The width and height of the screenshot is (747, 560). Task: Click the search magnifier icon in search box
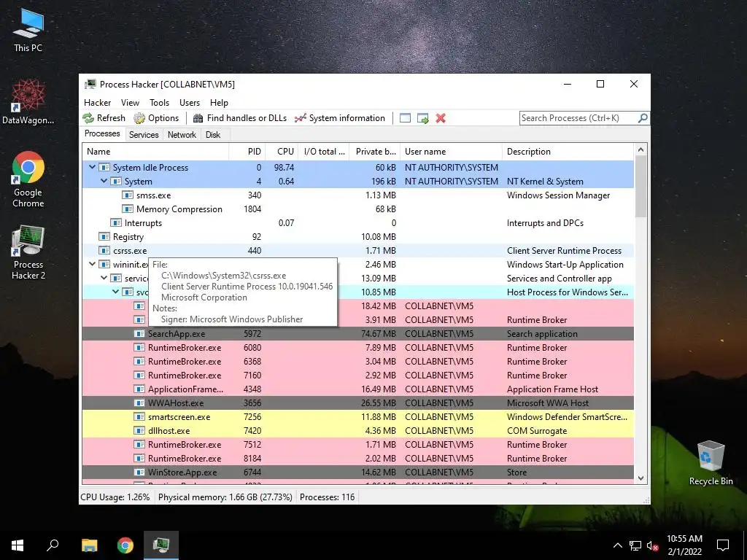coord(643,117)
